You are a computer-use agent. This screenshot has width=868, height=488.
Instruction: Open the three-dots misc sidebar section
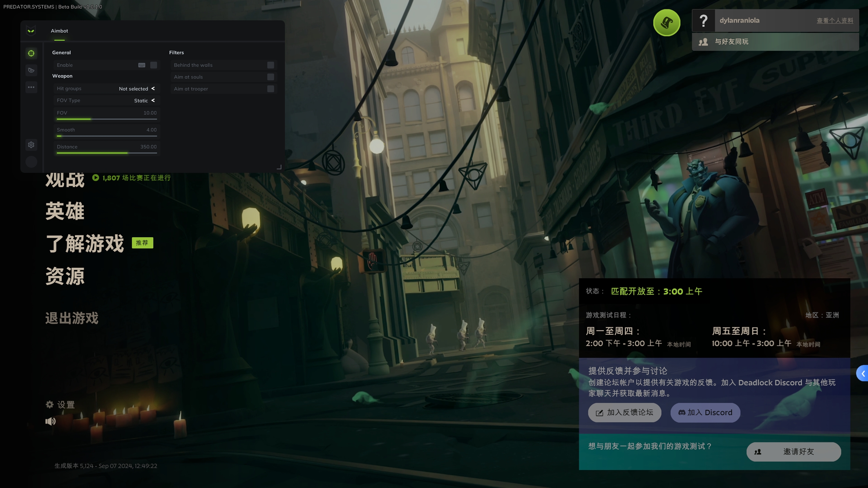[31, 87]
